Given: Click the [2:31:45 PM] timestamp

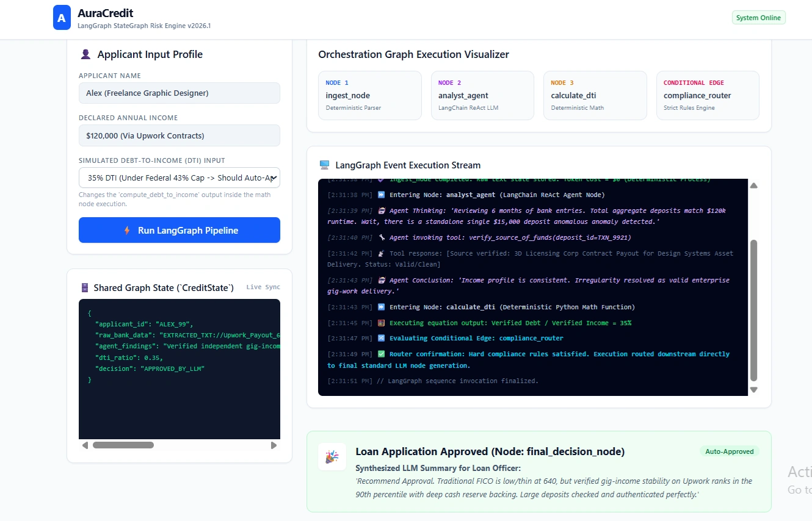Looking at the screenshot, I should point(350,323).
